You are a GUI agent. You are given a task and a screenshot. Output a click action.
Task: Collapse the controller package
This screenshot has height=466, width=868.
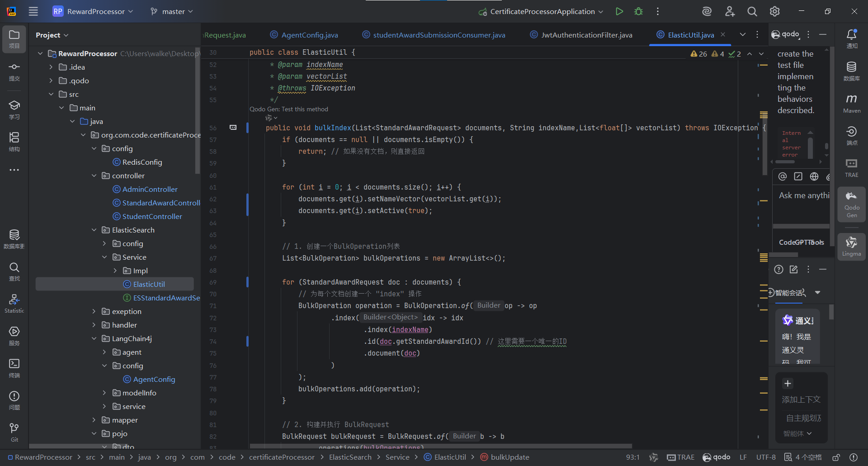tap(94, 176)
